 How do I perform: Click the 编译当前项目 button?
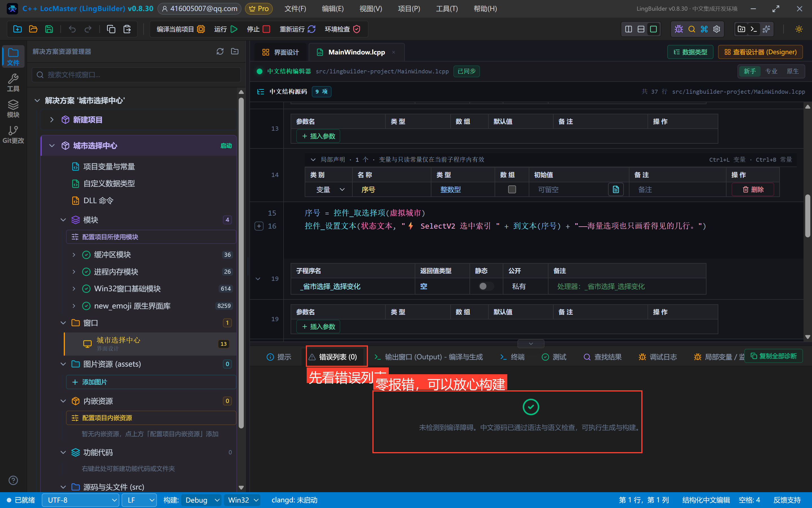tap(181, 29)
